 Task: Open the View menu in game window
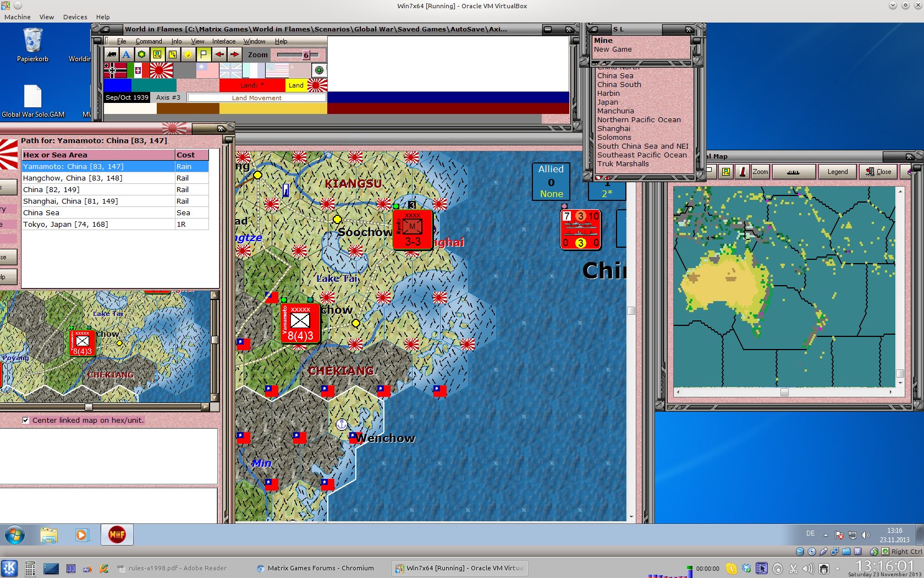[x=197, y=41]
